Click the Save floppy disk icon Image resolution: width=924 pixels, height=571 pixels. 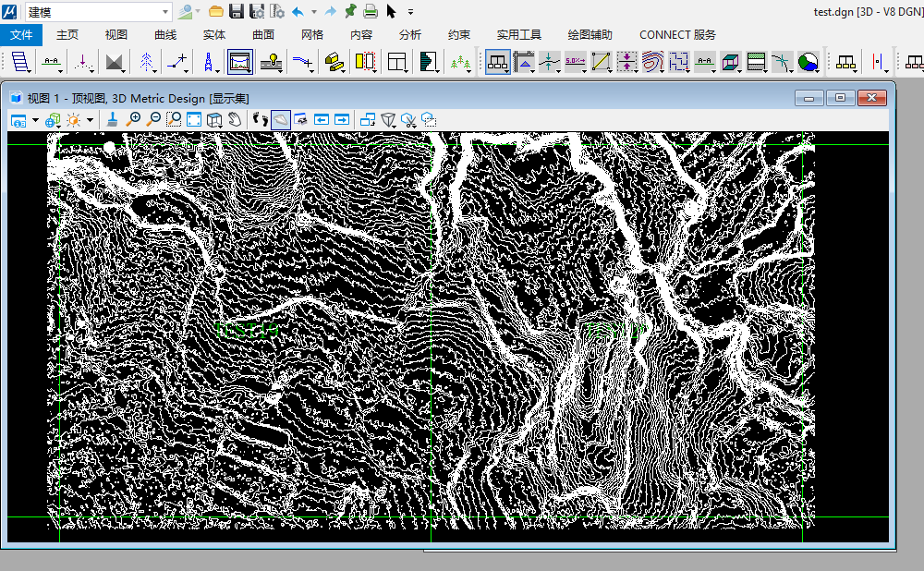click(x=237, y=11)
